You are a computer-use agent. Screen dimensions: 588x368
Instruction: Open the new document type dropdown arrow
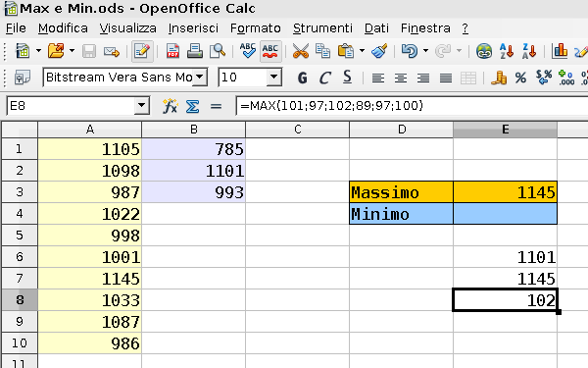[x=38, y=51]
